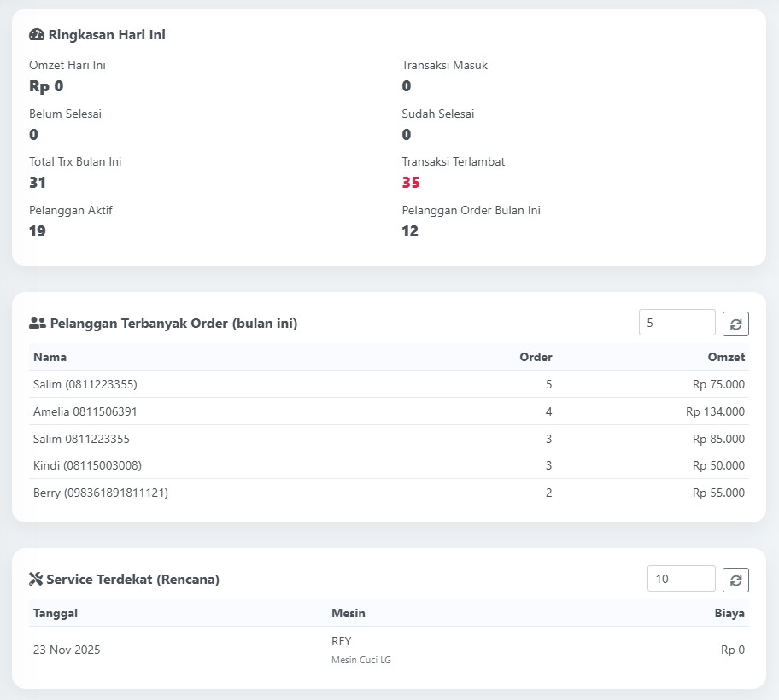Click the users icon beside Pelanggan Terbanyak Order
The height and width of the screenshot is (700, 779).
click(37, 324)
